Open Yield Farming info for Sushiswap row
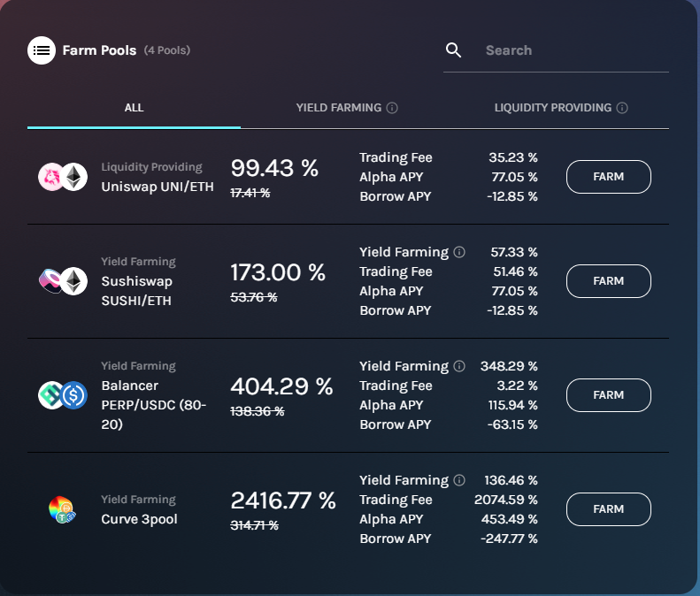The width and height of the screenshot is (700, 596). pyautogui.click(x=459, y=252)
